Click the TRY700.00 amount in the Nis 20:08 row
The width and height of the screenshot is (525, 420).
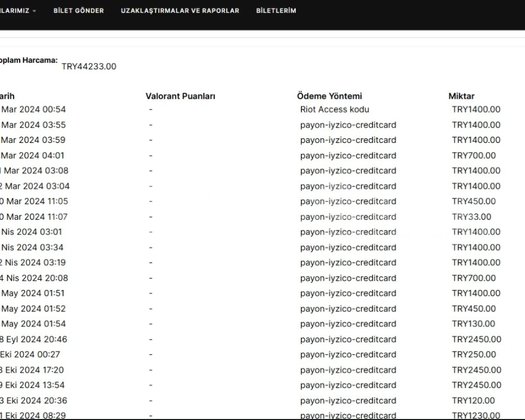click(x=474, y=278)
